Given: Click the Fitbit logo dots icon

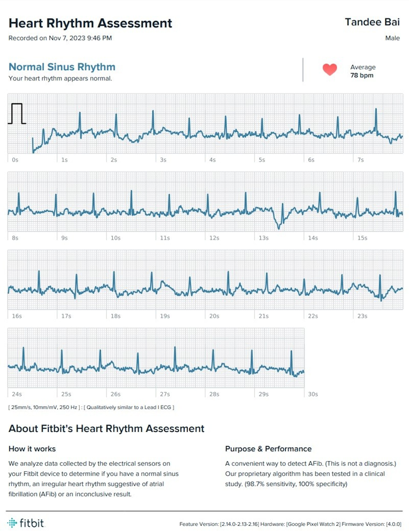Looking at the screenshot, I should [x=12, y=523].
